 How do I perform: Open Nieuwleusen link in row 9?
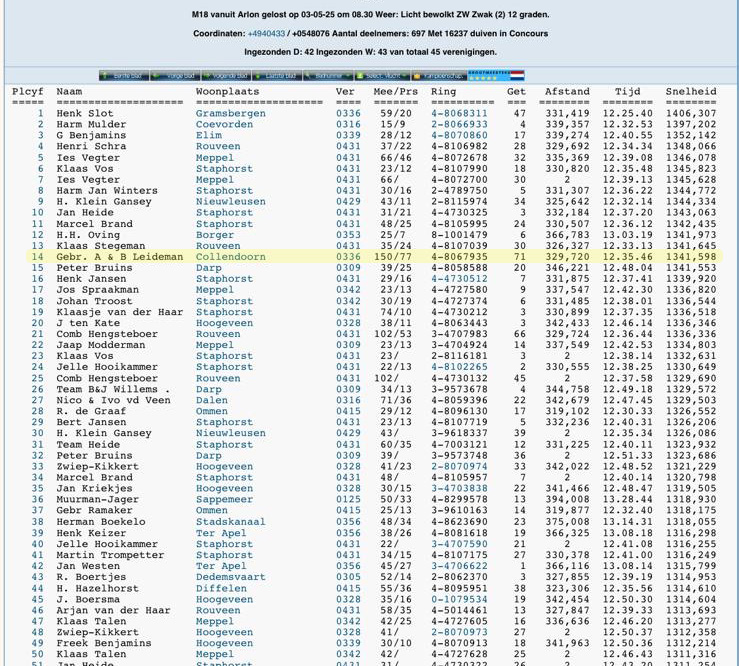pos(230,202)
